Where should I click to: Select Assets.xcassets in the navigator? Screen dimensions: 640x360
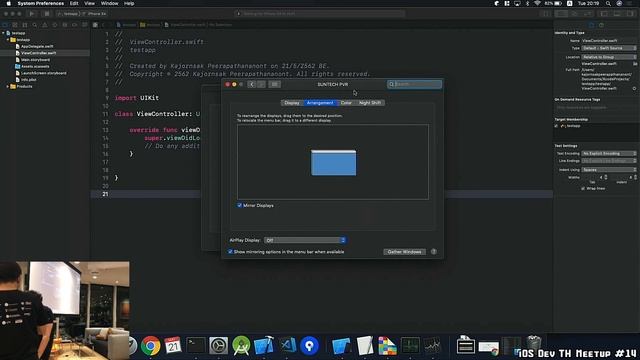point(35,66)
